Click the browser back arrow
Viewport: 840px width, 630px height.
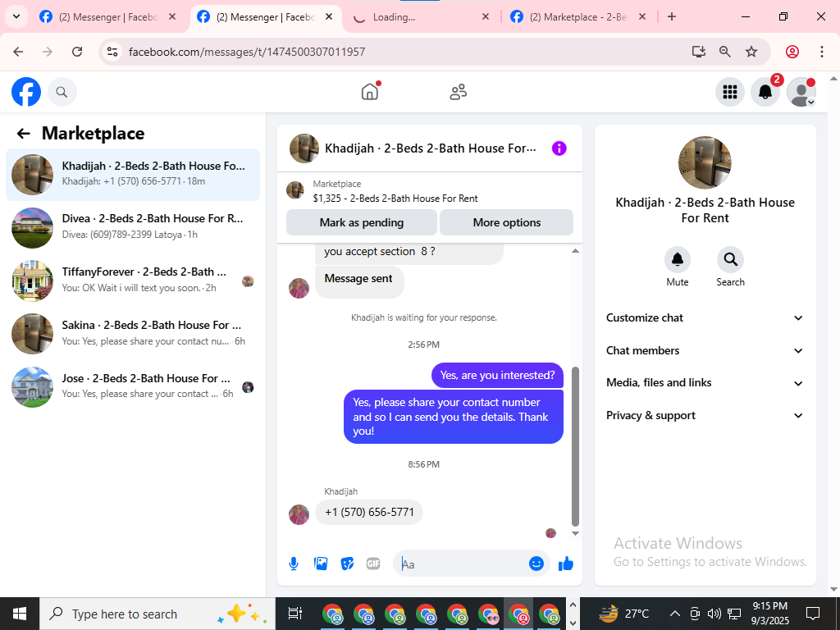(x=18, y=52)
